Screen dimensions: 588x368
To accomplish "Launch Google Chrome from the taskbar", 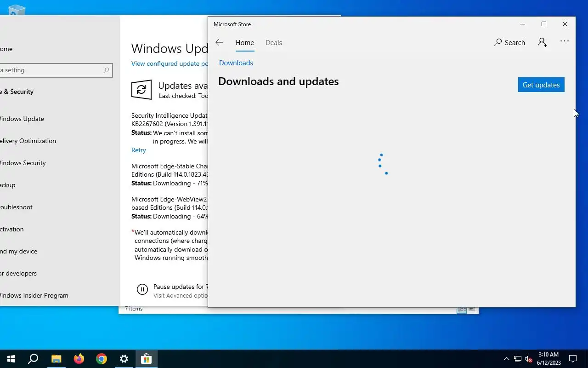I will pyautogui.click(x=101, y=359).
